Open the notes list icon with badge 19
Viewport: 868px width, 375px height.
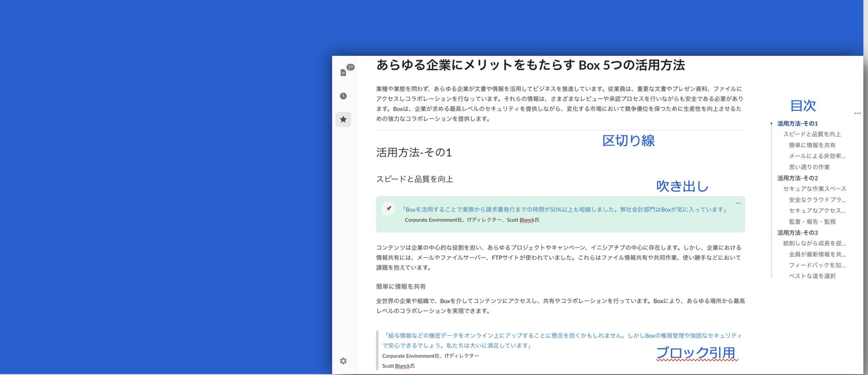coord(344,73)
